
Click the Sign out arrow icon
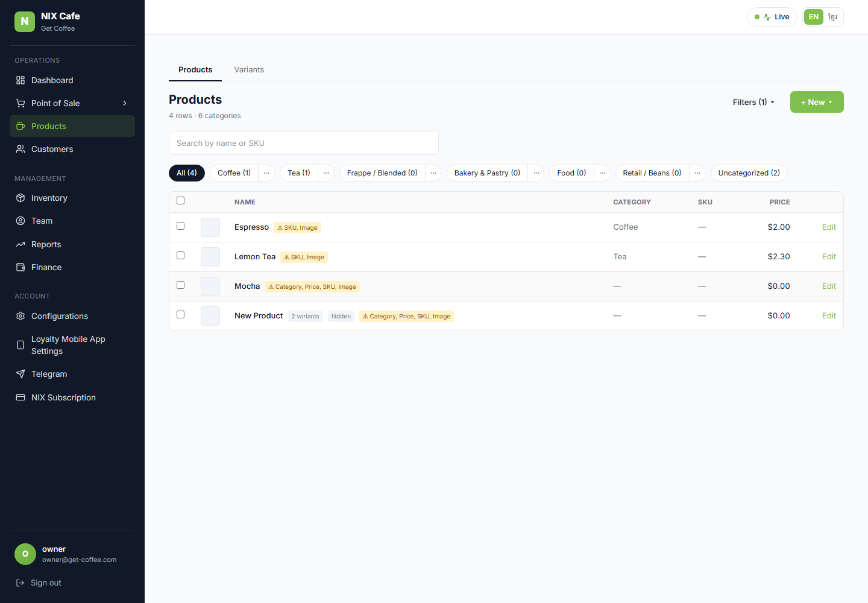[x=20, y=582]
